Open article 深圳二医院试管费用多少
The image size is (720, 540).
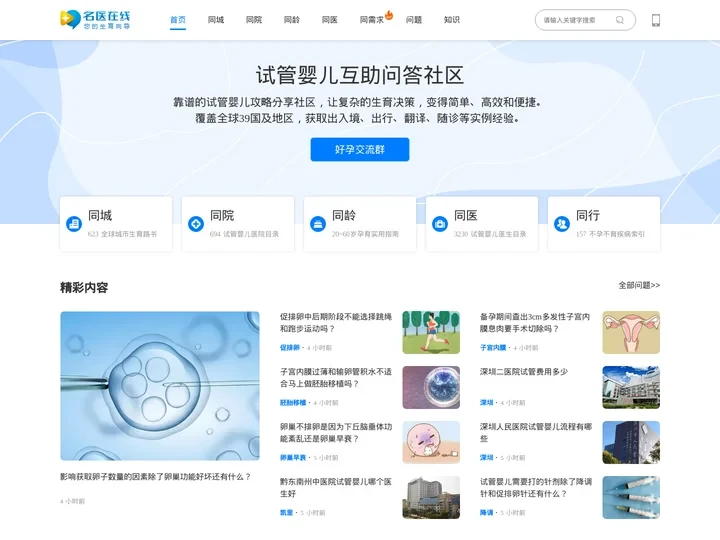(x=524, y=371)
